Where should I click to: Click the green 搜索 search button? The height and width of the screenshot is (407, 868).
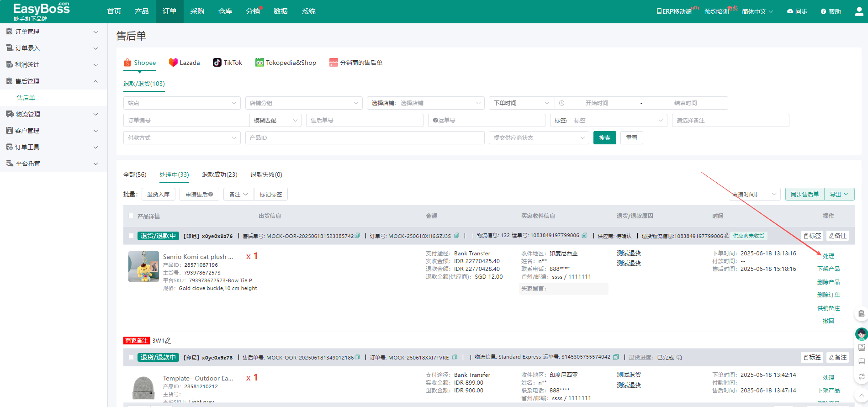(605, 138)
